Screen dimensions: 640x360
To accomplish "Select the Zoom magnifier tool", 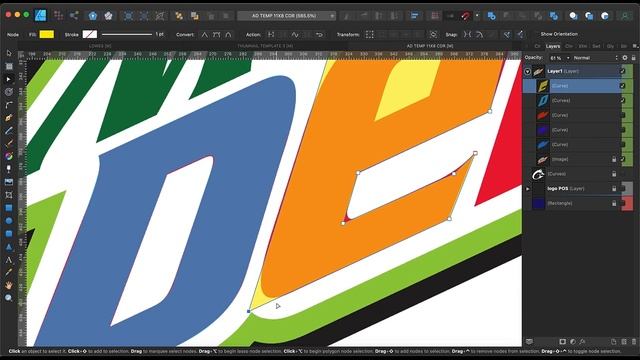I will click(9, 298).
